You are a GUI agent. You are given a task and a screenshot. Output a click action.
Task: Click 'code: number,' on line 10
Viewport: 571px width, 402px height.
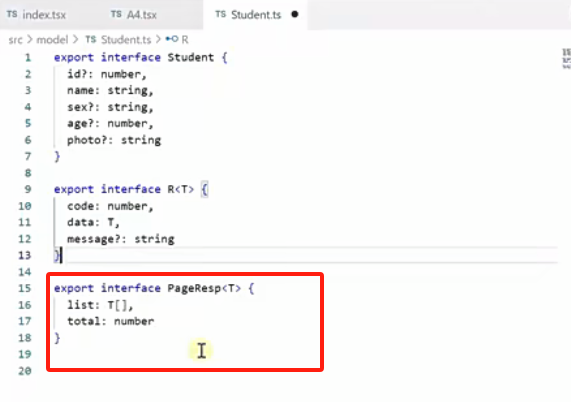coord(110,206)
